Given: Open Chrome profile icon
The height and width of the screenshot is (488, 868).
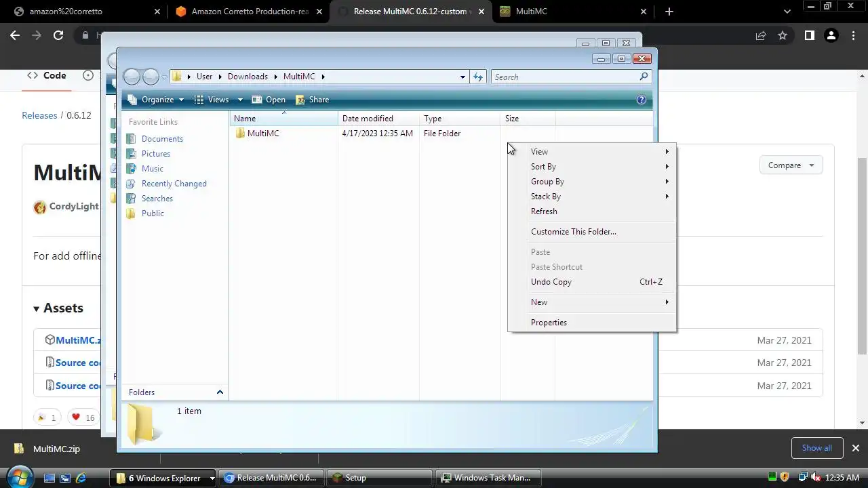Looking at the screenshot, I should [x=831, y=35].
